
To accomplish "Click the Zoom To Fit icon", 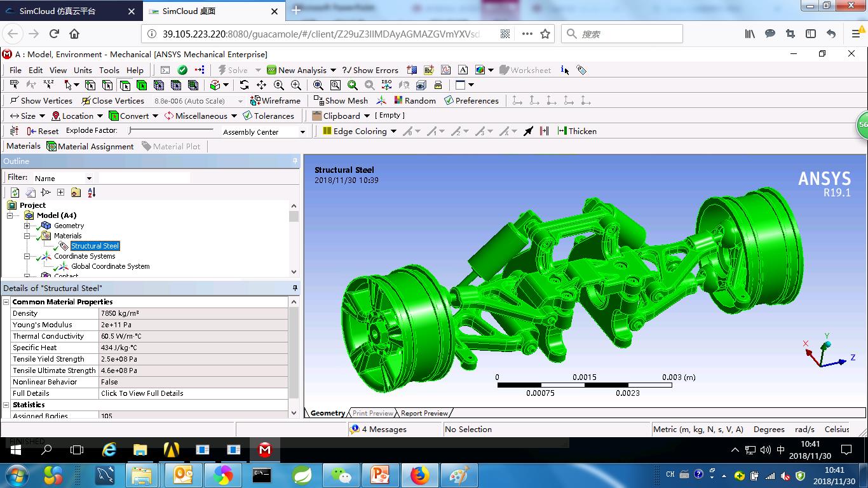I will (318, 85).
